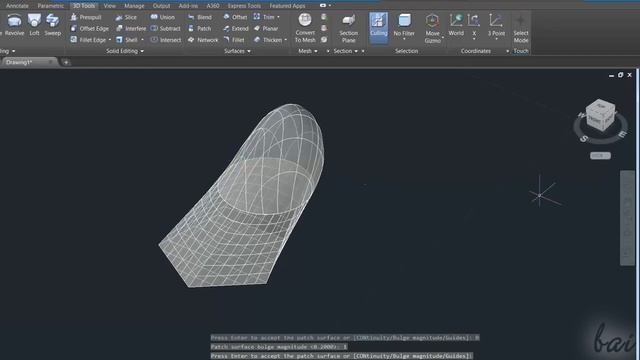Activate the Presspull tool
640x360 pixels.
pos(86,17)
